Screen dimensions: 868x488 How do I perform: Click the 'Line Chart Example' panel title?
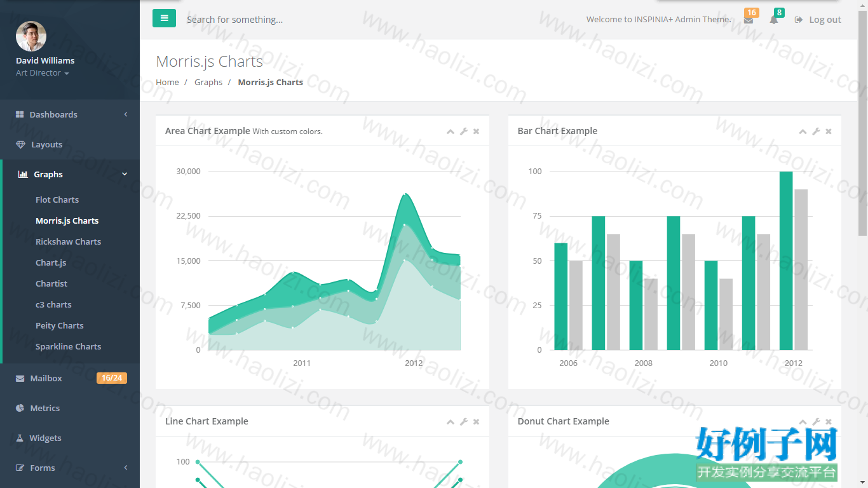[207, 421]
